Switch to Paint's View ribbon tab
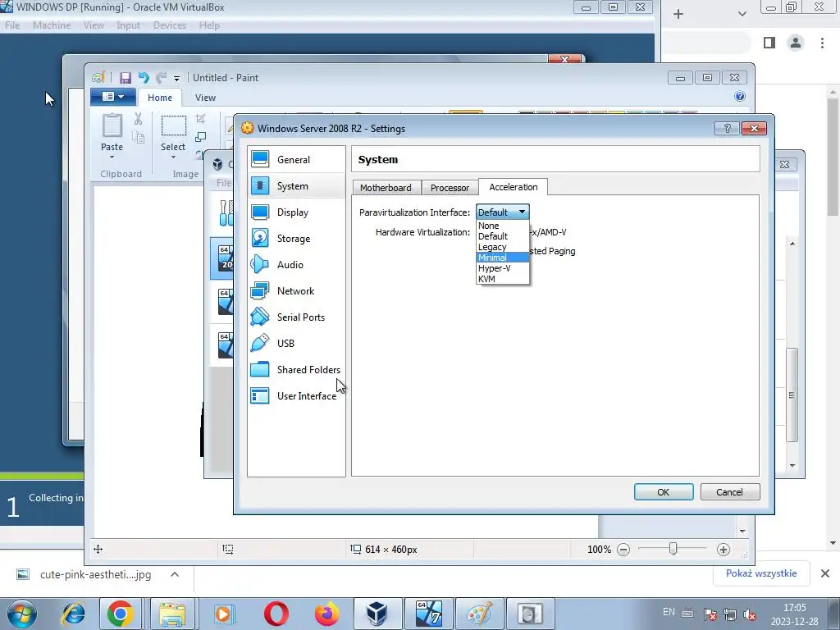 point(205,98)
